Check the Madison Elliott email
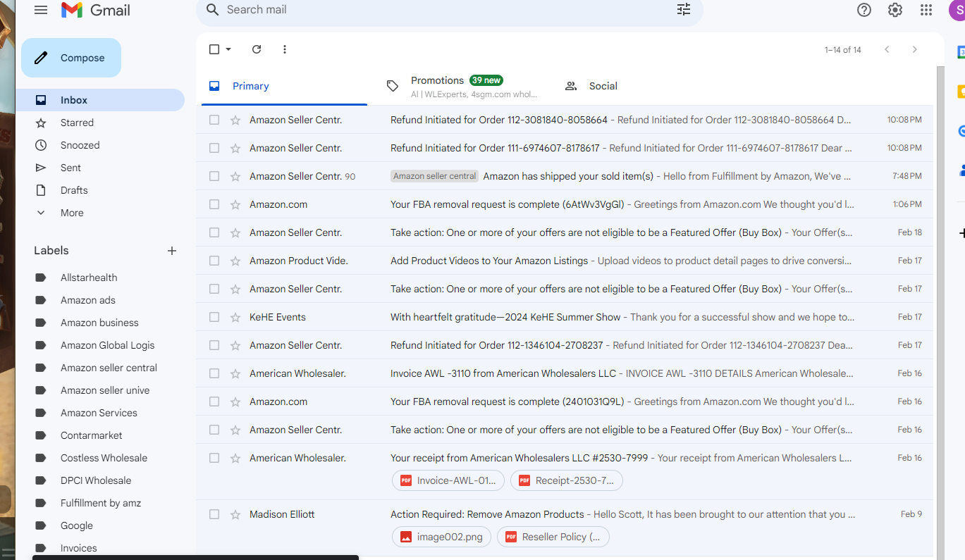This screenshot has height=560, width=965. coord(214,514)
